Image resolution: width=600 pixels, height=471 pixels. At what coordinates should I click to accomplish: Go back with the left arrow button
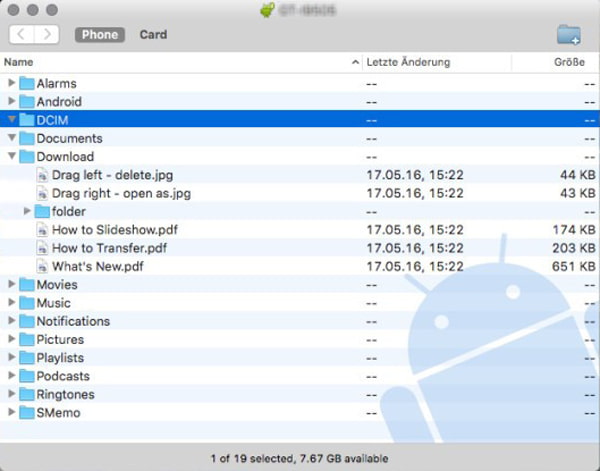[21, 34]
